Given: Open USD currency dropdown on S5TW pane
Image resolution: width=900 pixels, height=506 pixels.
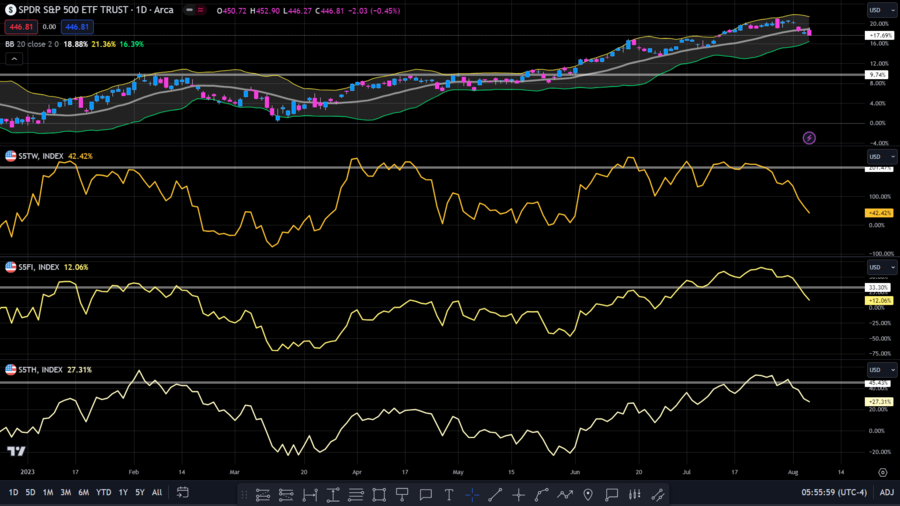Looking at the screenshot, I should point(881,156).
